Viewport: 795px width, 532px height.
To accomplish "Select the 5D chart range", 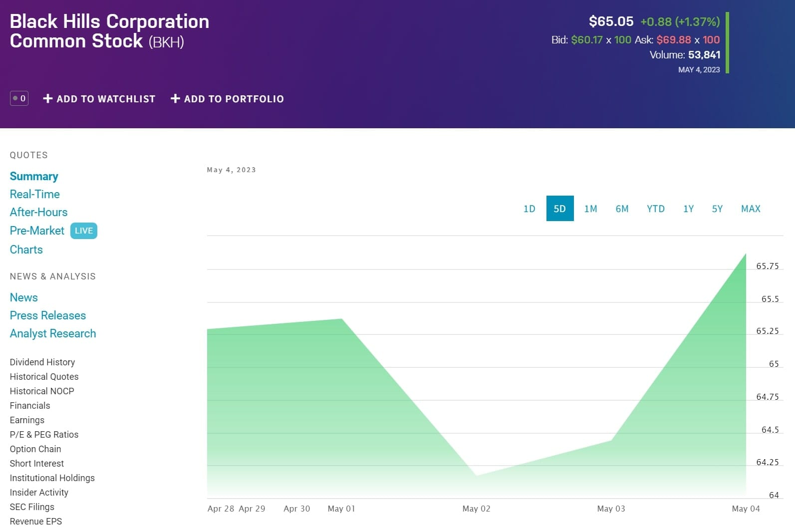I will tap(559, 209).
